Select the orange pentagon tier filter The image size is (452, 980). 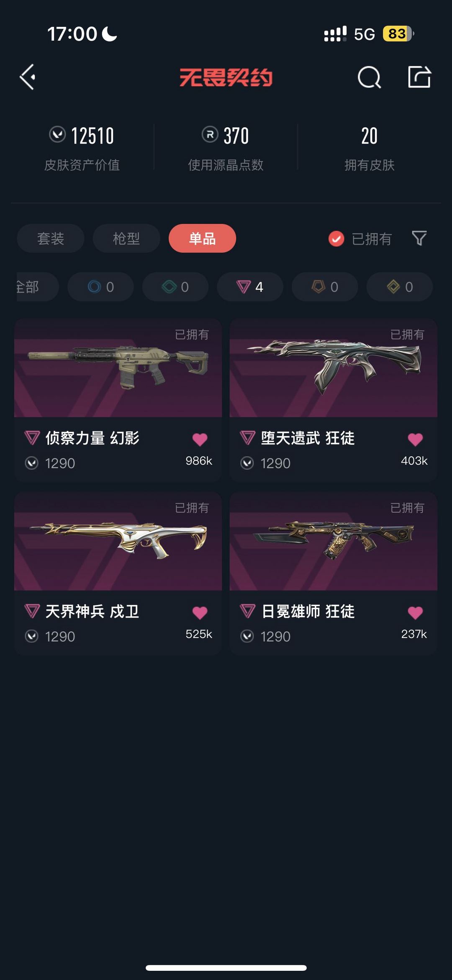click(325, 287)
